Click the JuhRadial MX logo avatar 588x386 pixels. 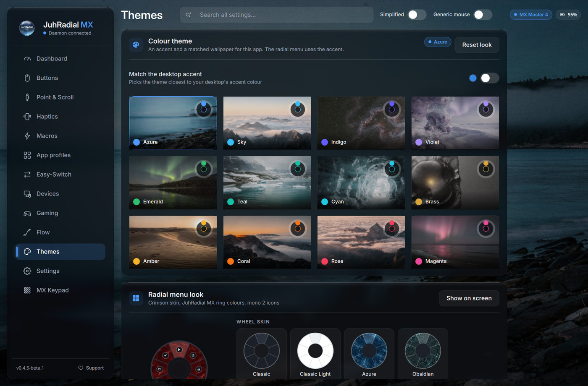(x=27, y=28)
